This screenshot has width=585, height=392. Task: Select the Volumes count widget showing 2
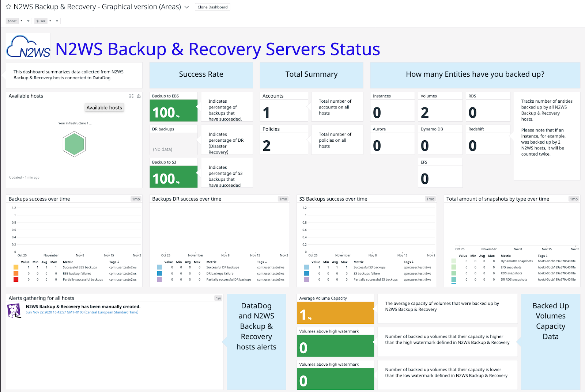click(x=440, y=107)
